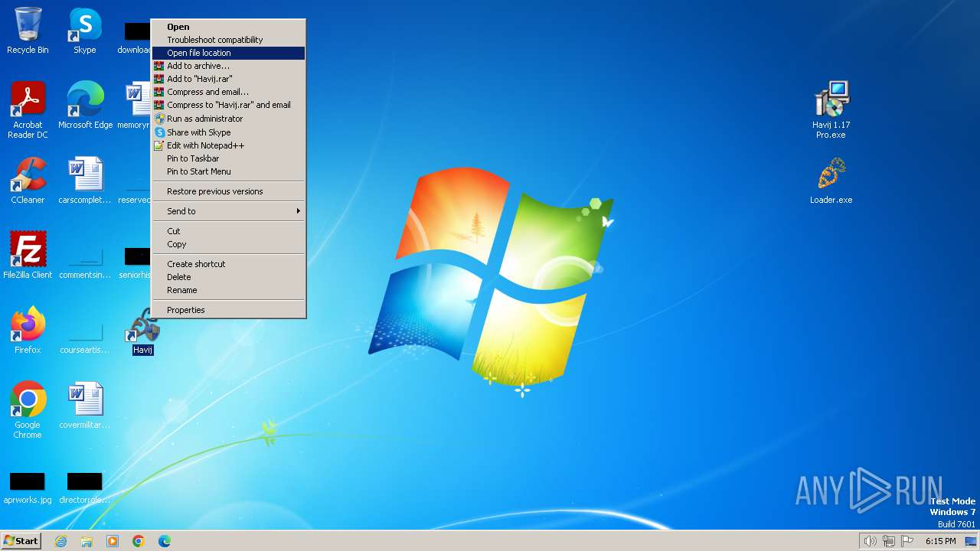Open the Recycle Bin desktop icon

(28, 31)
